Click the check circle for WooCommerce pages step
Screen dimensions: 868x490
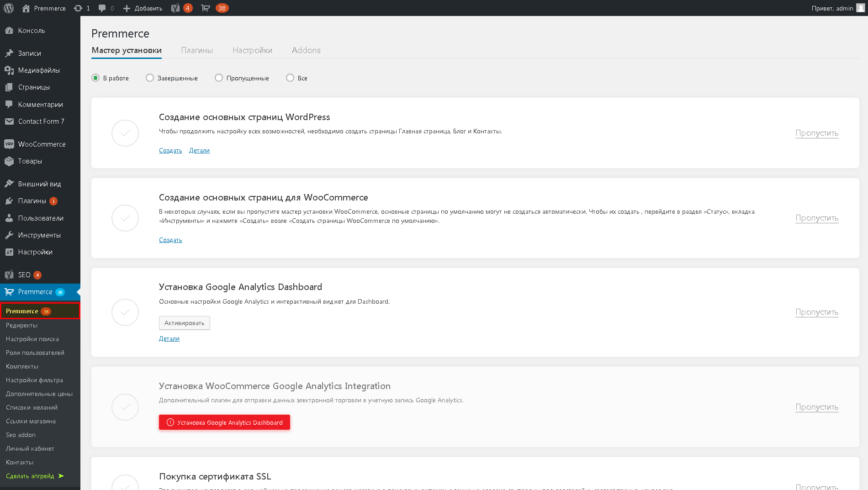(125, 218)
